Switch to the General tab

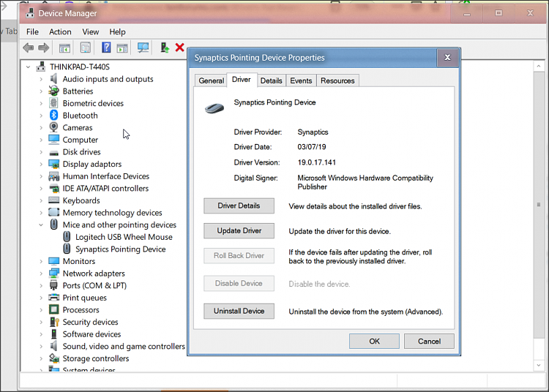[211, 80]
